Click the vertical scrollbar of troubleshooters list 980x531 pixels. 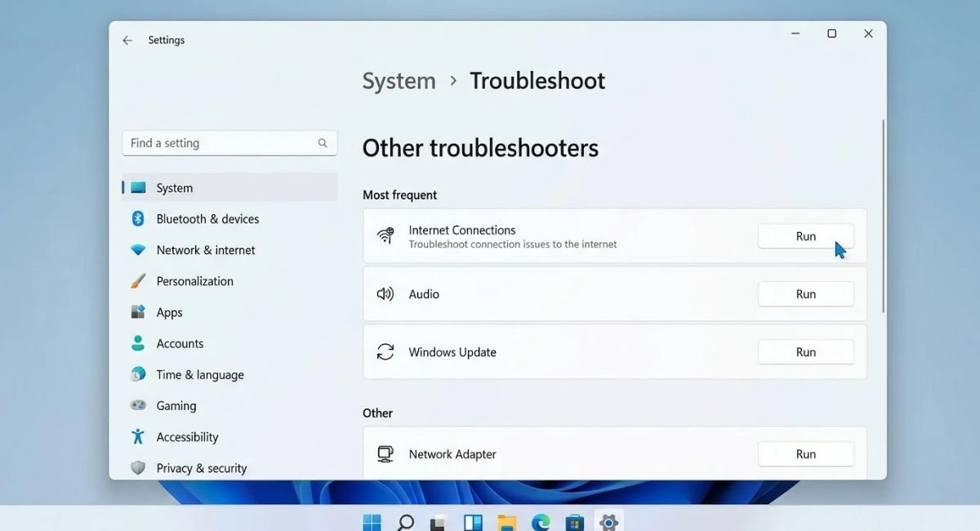click(x=883, y=216)
